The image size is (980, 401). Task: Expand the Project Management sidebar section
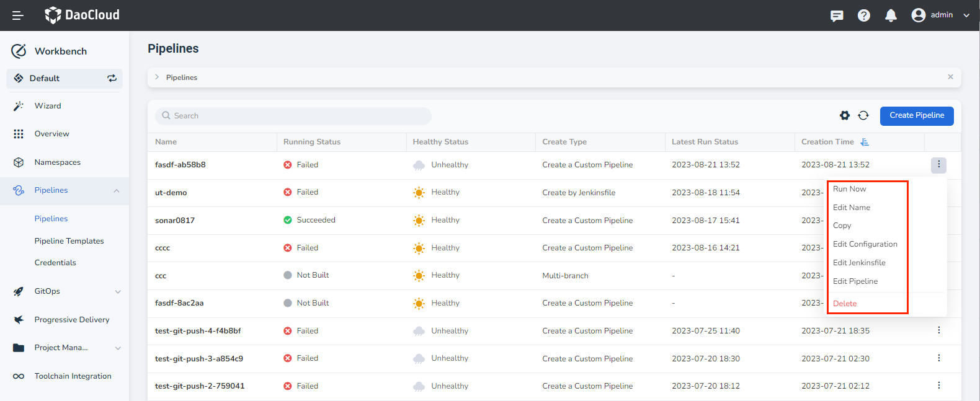coord(117,348)
